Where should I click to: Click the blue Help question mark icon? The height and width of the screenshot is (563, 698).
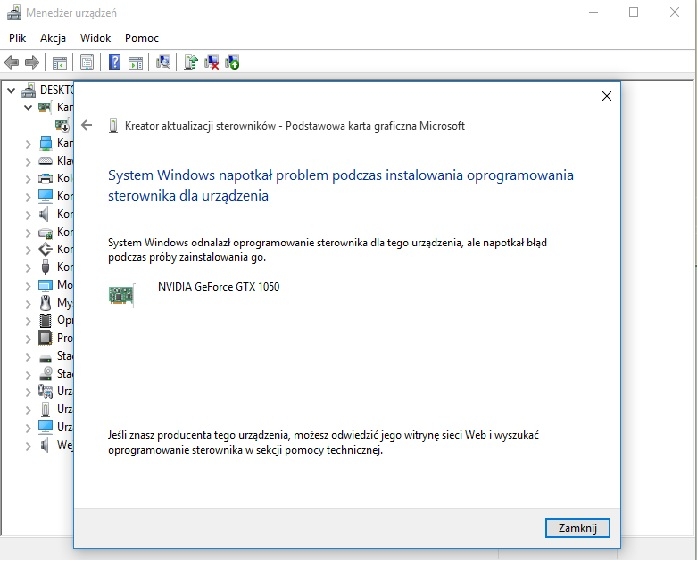114,62
